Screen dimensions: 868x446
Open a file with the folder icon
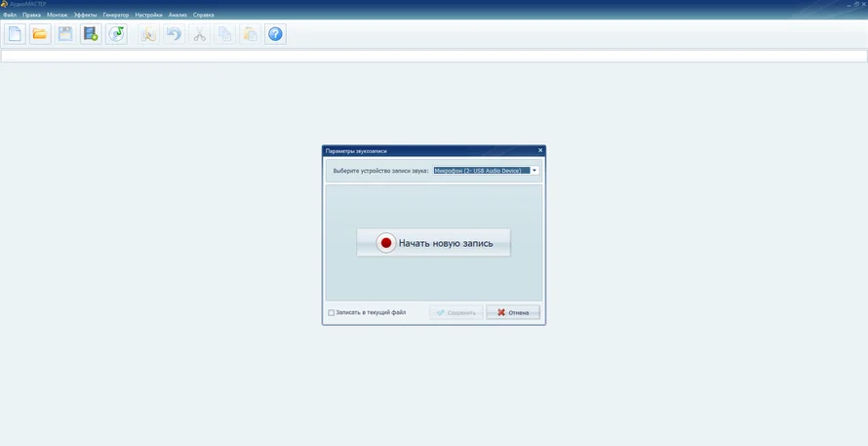40,34
